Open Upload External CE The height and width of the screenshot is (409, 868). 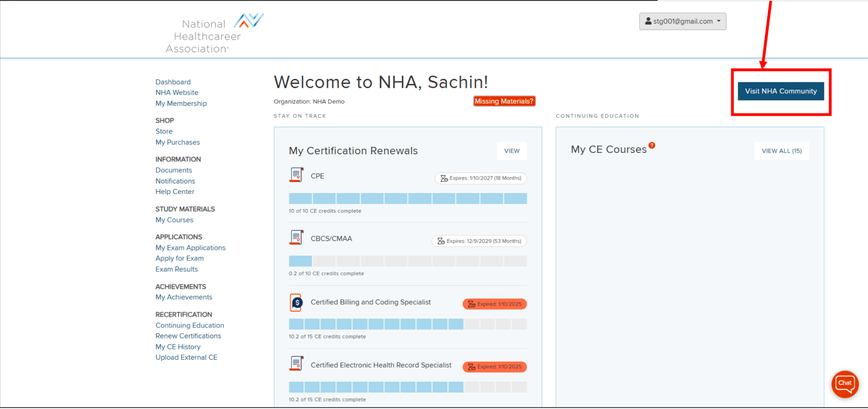[186, 357]
